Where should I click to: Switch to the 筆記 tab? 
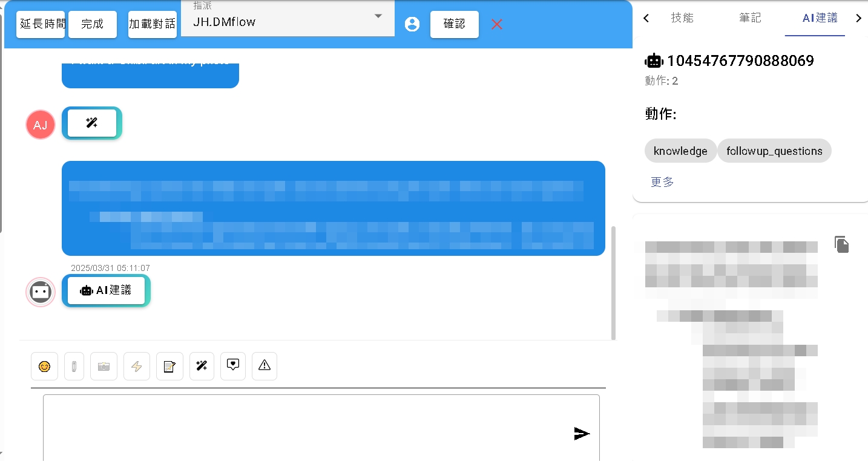click(750, 18)
